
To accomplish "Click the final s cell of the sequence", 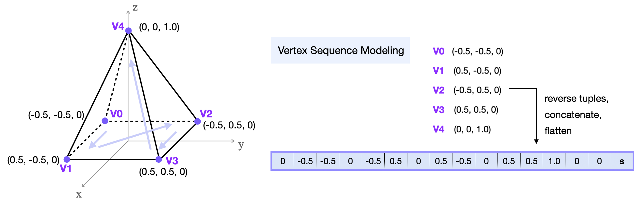I will pyautogui.click(x=622, y=161).
